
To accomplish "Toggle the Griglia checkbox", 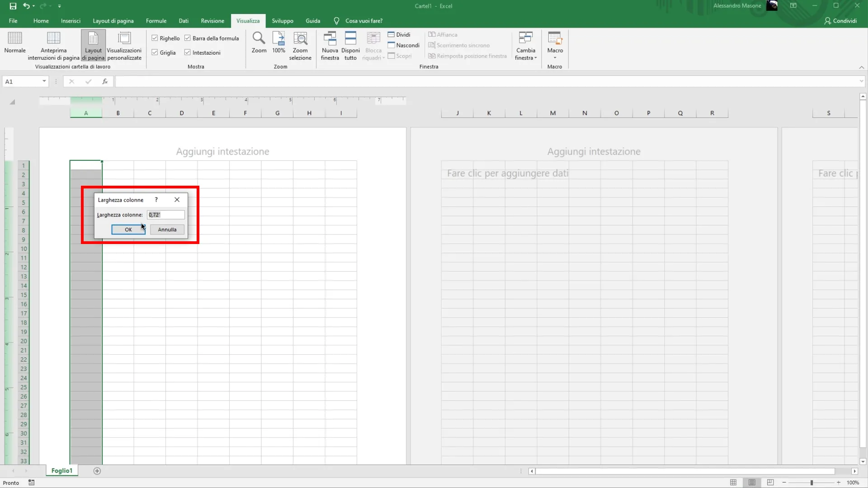I will [x=155, y=52].
